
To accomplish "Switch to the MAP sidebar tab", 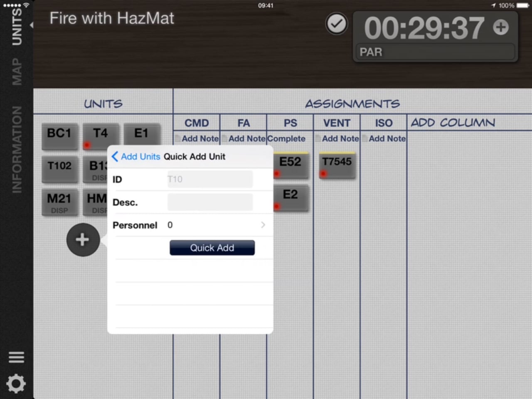I will click(17, 71).
